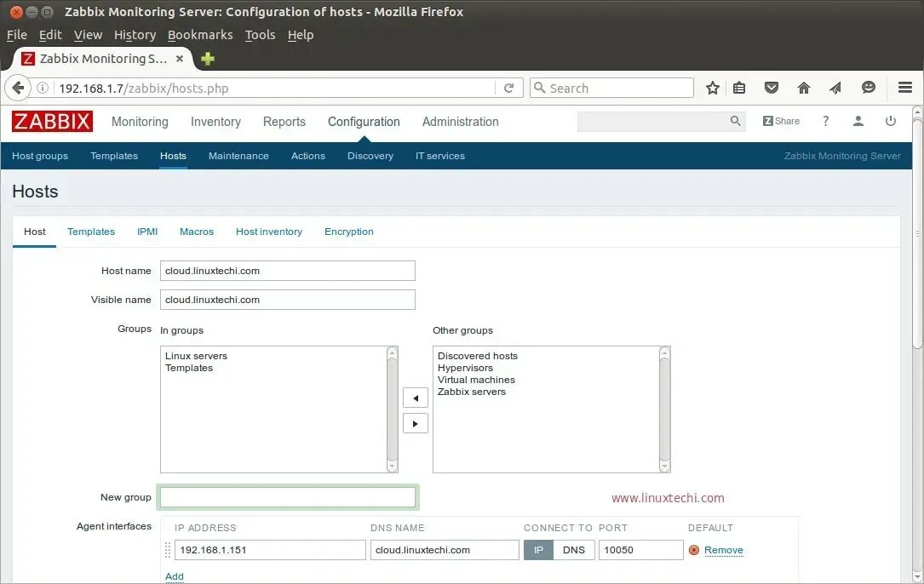
Task: Close the Zabbix Monitoring tab
Action: 180,59
